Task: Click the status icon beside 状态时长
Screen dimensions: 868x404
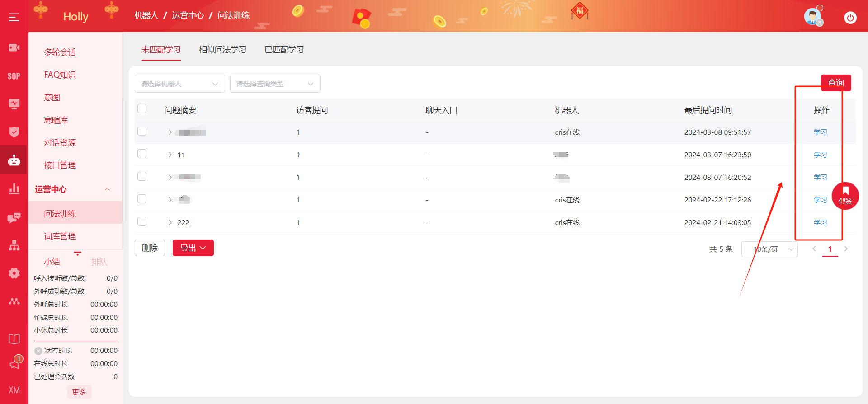Action: coord(38,351)
